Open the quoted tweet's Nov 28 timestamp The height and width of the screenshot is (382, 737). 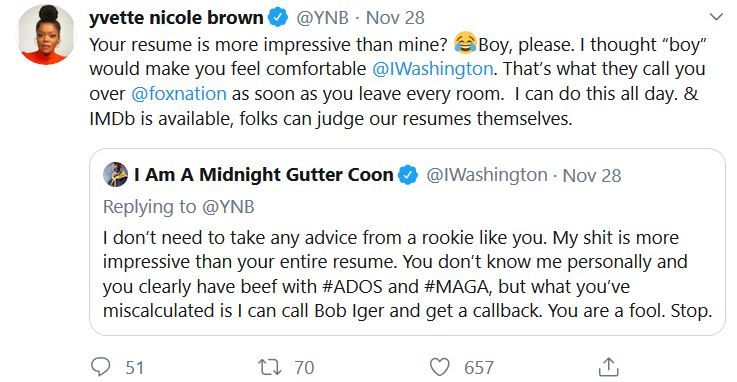(x=592, y=175)
